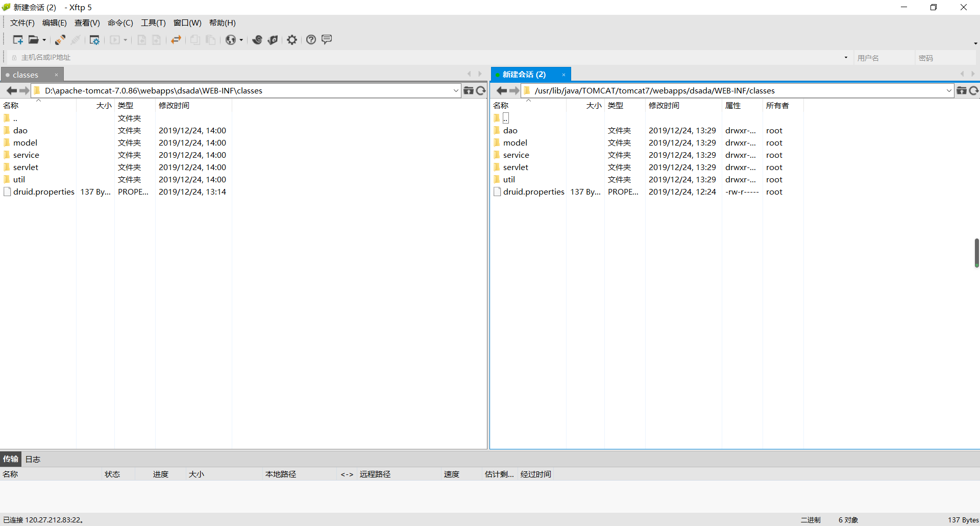Select local dao folder
This screenshot has width=980, height=526.
point(20,131)
